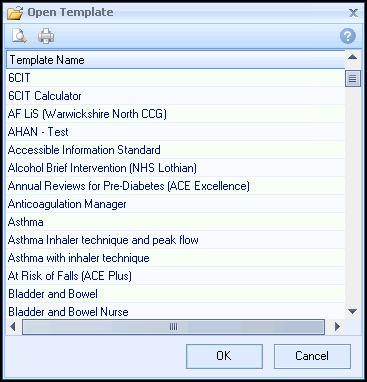367x382 pixels.
Task: Pick Asthma with inhaler technique template
Action: click(176, 258)
